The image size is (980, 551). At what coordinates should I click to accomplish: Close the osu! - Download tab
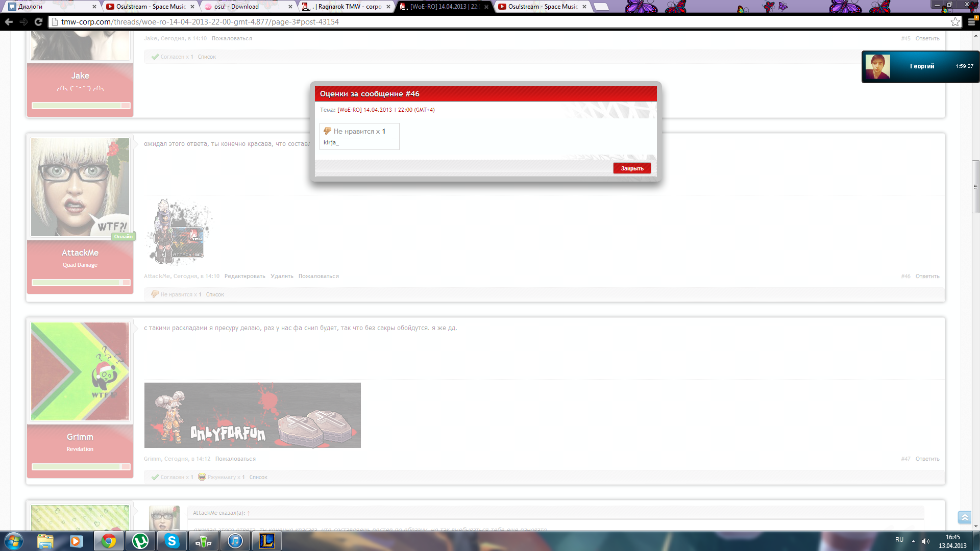(x=290, y=7)
